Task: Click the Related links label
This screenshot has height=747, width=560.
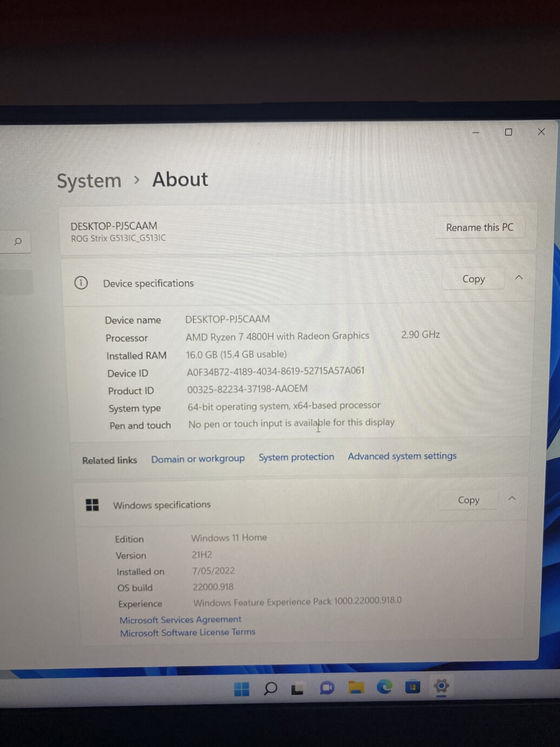Action: (x=109, y=460)
